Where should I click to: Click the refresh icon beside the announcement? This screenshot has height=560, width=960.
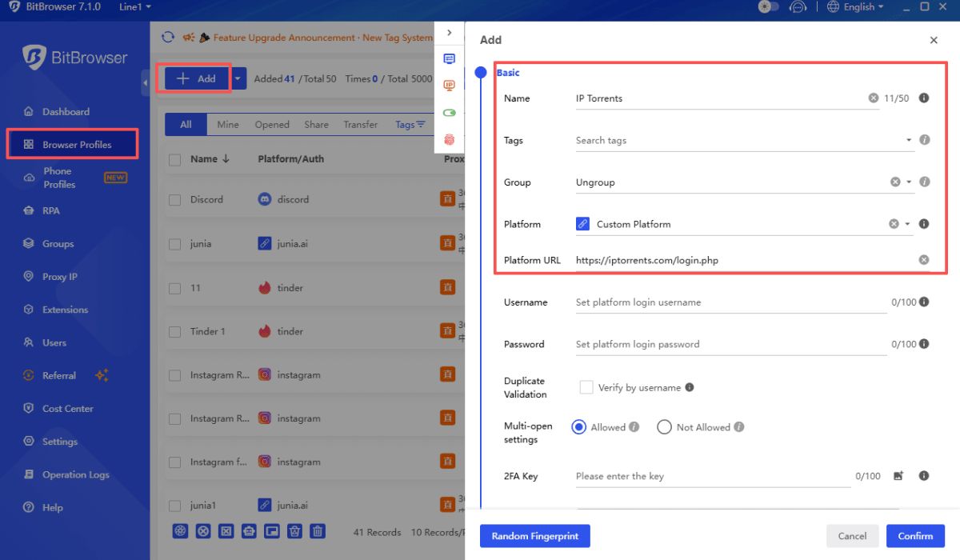[168, 38]
